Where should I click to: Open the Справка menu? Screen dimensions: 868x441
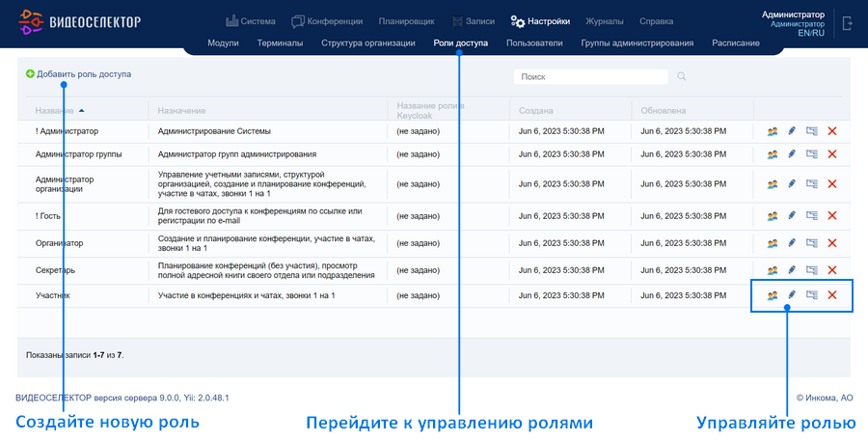coord(656,21)
